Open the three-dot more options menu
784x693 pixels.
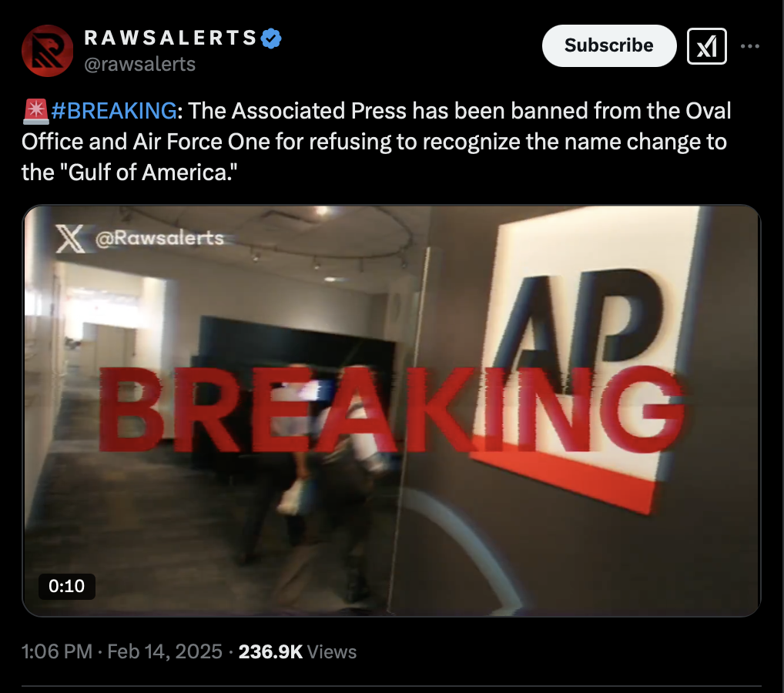pos(750,46)
